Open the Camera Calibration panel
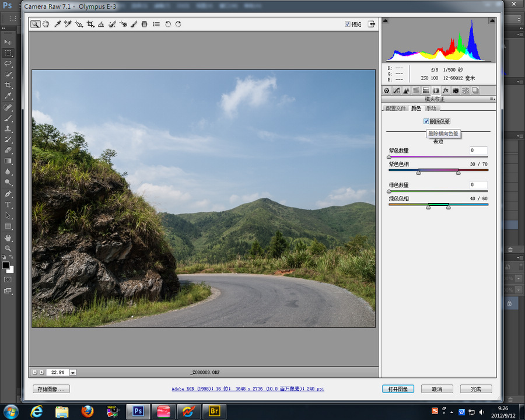The width and height of the screenshot is (525, 420). tap(456, 90)
